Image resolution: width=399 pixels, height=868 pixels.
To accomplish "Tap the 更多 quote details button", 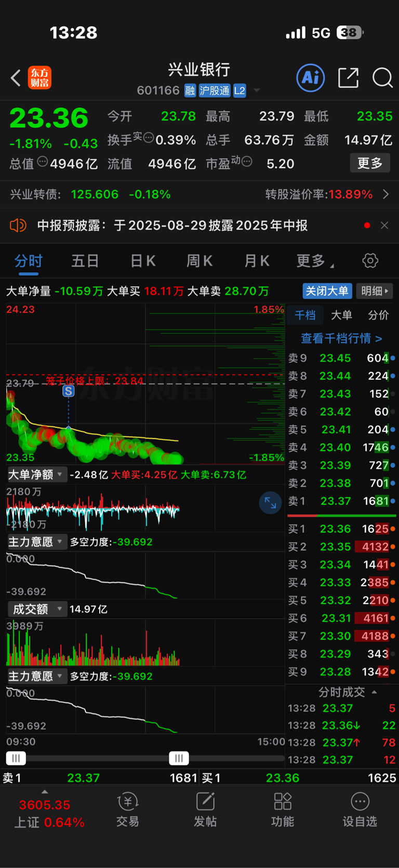I will [x=370, y=163].
